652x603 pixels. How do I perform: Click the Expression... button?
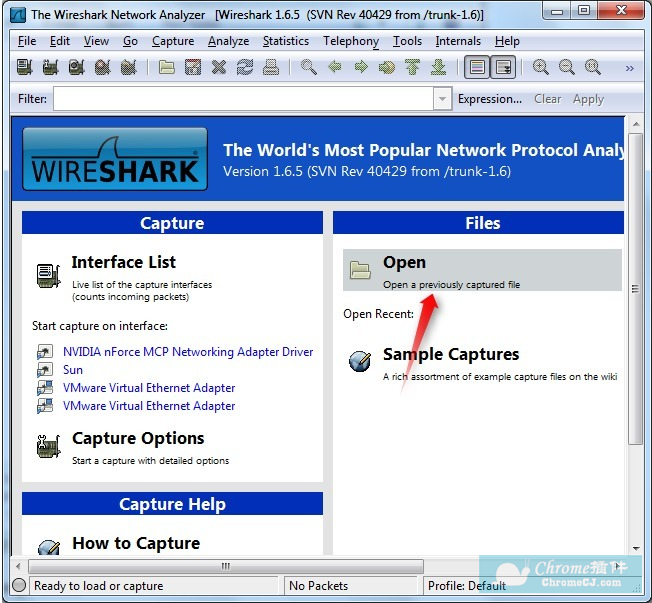[x=489, y=99]
